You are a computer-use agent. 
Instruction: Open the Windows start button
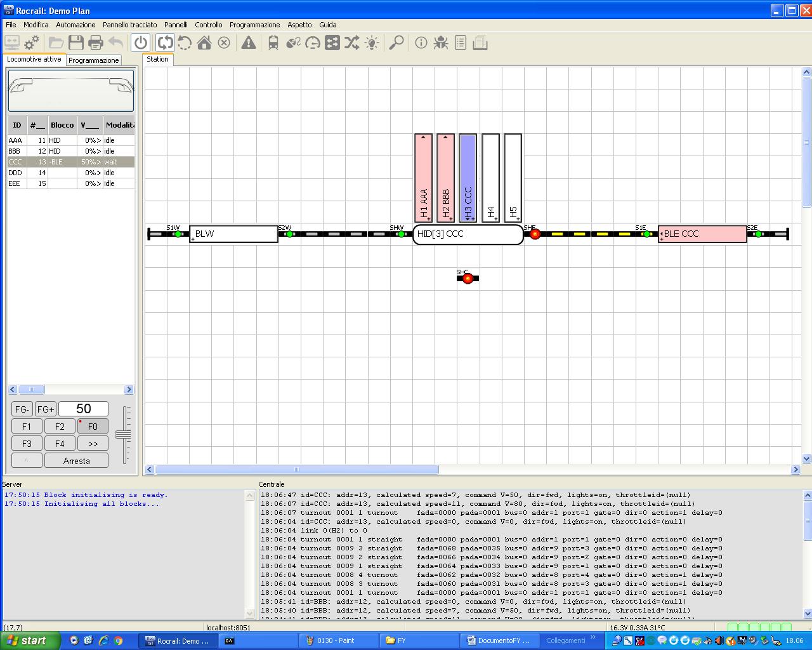click(x=30, y=640)
